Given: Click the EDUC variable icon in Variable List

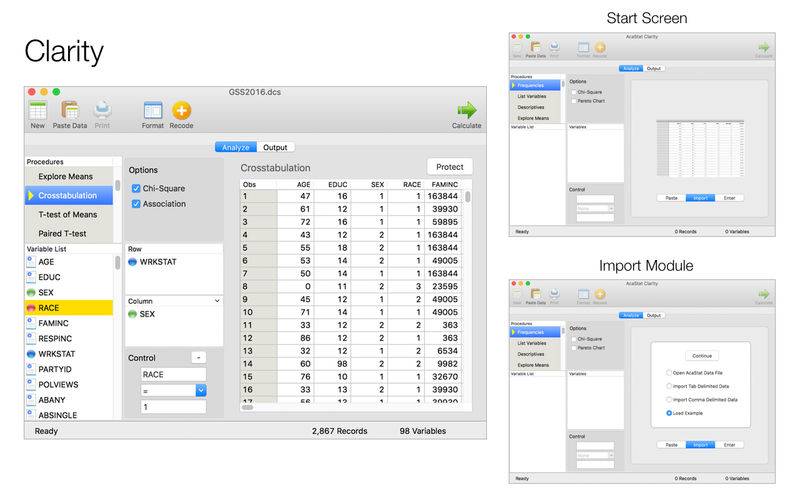Looking at the screenshot, I should click(x=31, y=277).
